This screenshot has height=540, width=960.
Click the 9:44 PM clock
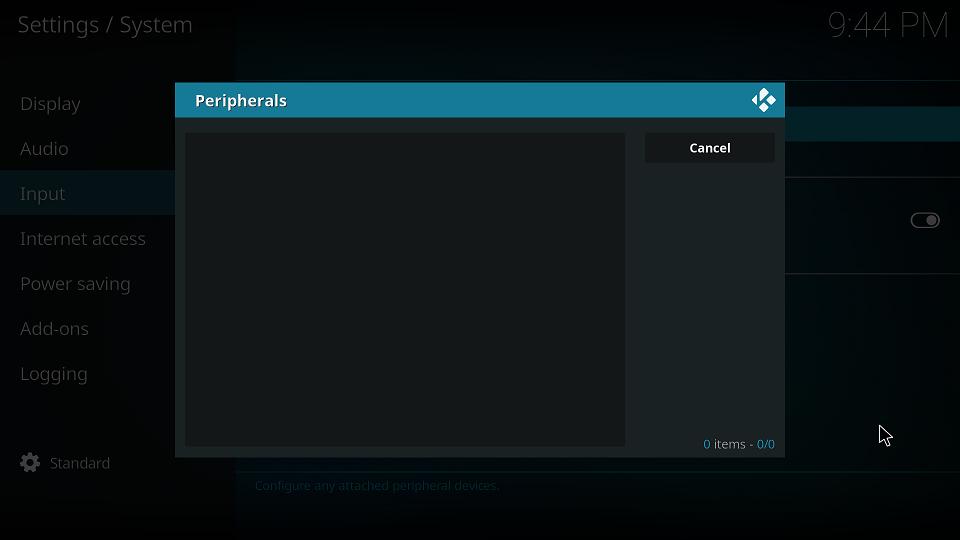coord(888,26)
